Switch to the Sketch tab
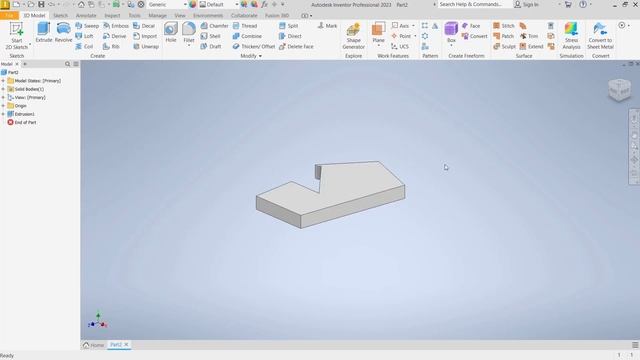640x360 pixels. point(60,16)
